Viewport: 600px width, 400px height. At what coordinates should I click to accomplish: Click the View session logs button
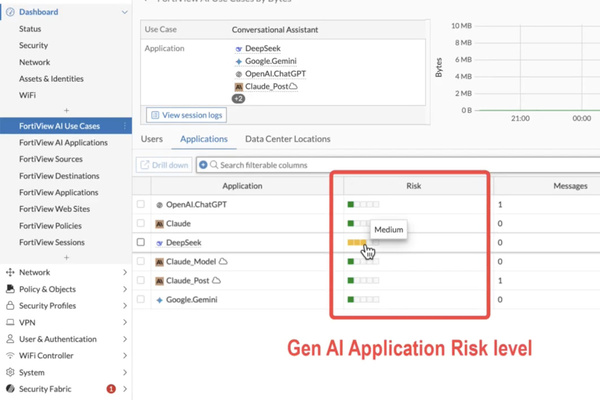click(186, 114)
